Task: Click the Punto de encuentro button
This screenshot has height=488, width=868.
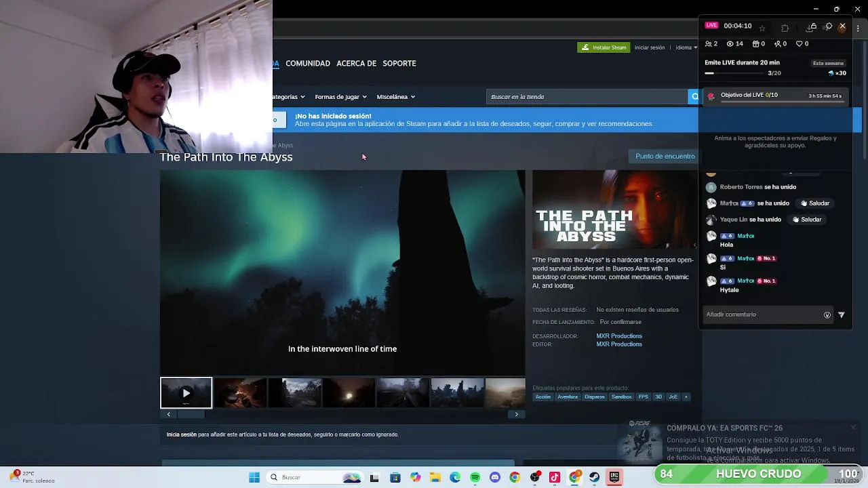Action: [665, 156]
